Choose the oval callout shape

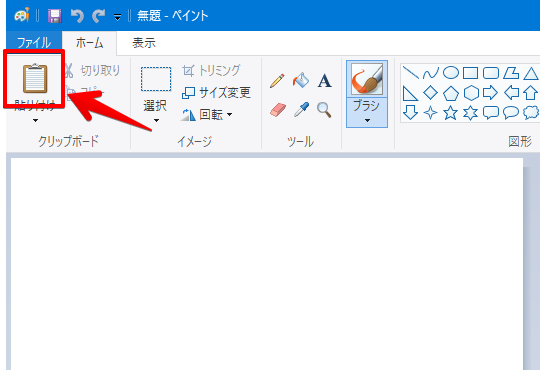[x=511, y=112]
